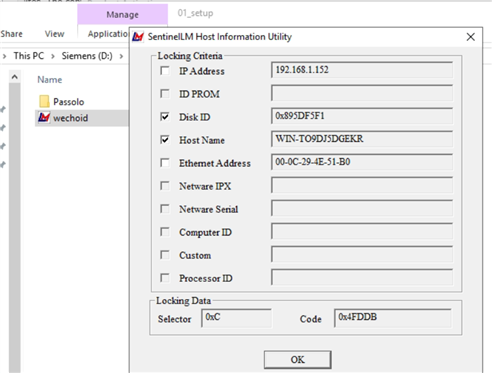The width and height of the screenshot is (492, 373).
Task: Enable the Ethernet Address checkbox
Action: coord(165,163)
